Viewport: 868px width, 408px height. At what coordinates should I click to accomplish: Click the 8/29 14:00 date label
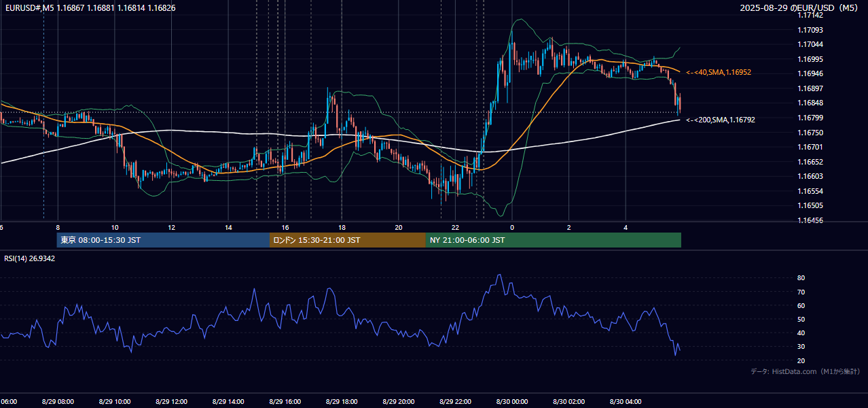point(228,401)
